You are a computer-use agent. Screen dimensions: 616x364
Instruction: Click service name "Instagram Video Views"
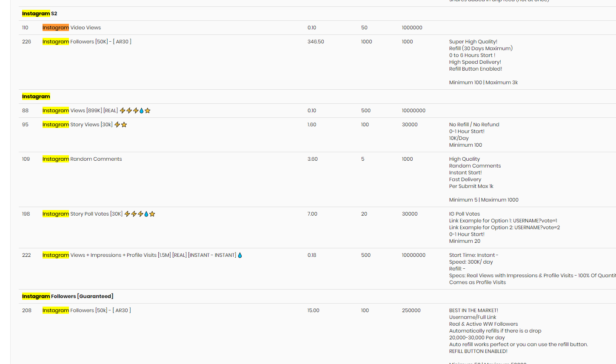pos(71,28)
